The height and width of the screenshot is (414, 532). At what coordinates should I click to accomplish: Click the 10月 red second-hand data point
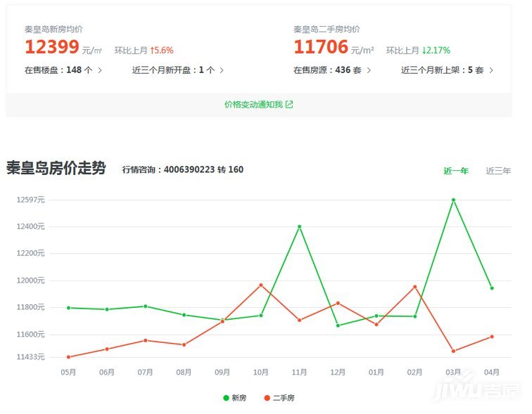(x=260, y=285)
